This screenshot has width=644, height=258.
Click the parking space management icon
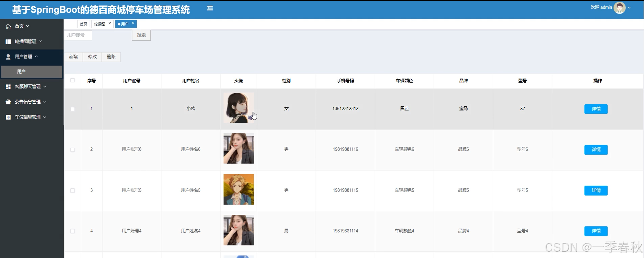(8, 117)
